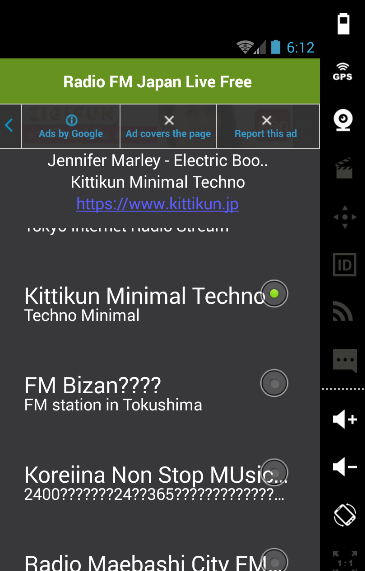Increase volume with the speaker plus icon
Viewport: 365px width, 571px height.
[345, 420]
